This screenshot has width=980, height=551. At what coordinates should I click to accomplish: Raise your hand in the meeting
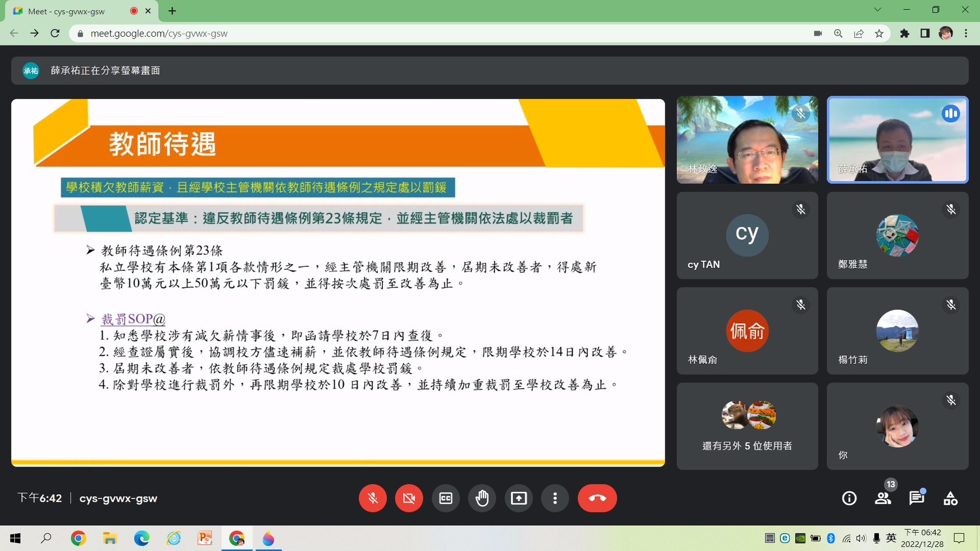(482, 498)
